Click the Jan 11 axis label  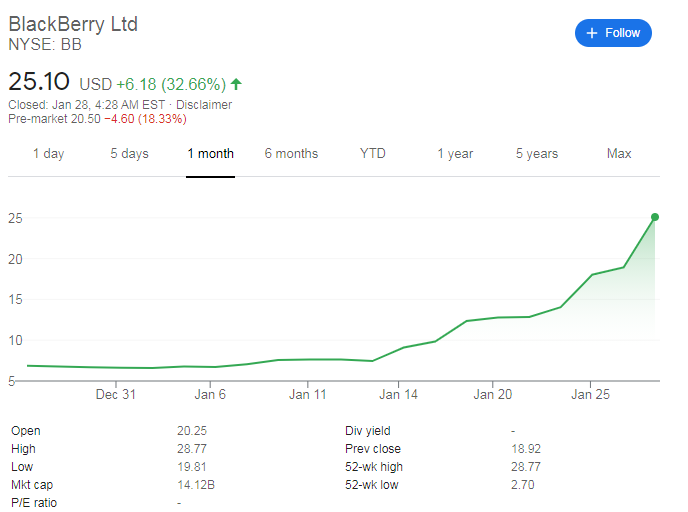308,394
